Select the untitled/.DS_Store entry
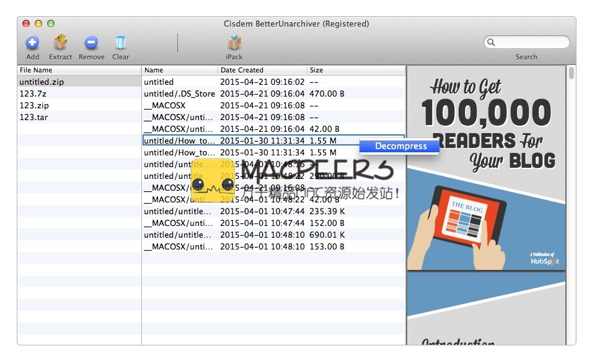 point(179,93)
